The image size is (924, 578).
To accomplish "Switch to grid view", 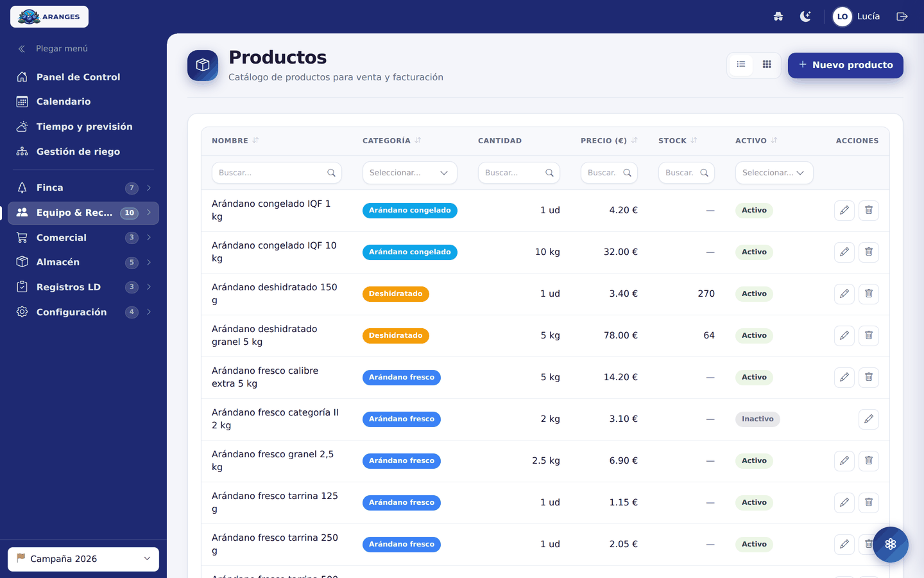I will click(x=767, y=65).
